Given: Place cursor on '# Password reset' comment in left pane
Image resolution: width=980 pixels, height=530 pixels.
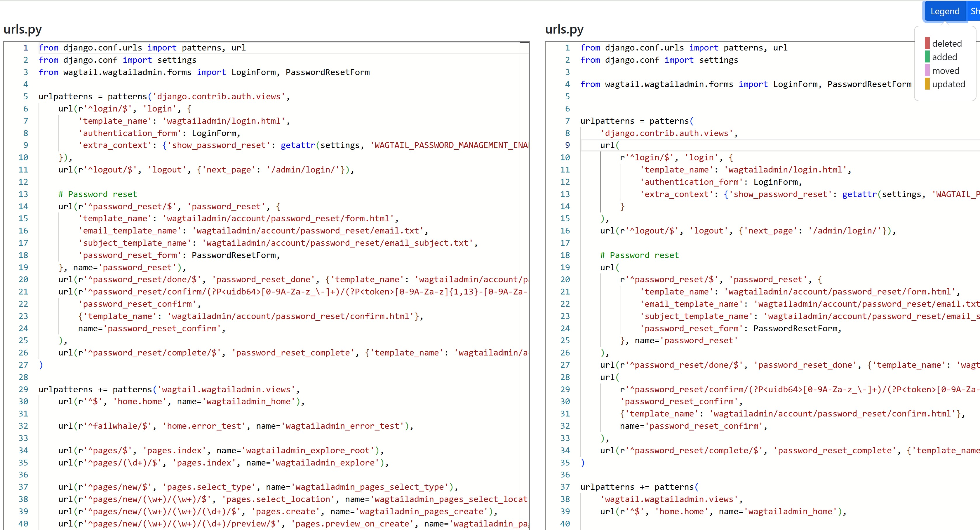Looking at the screenshot, I should [98, 194].
